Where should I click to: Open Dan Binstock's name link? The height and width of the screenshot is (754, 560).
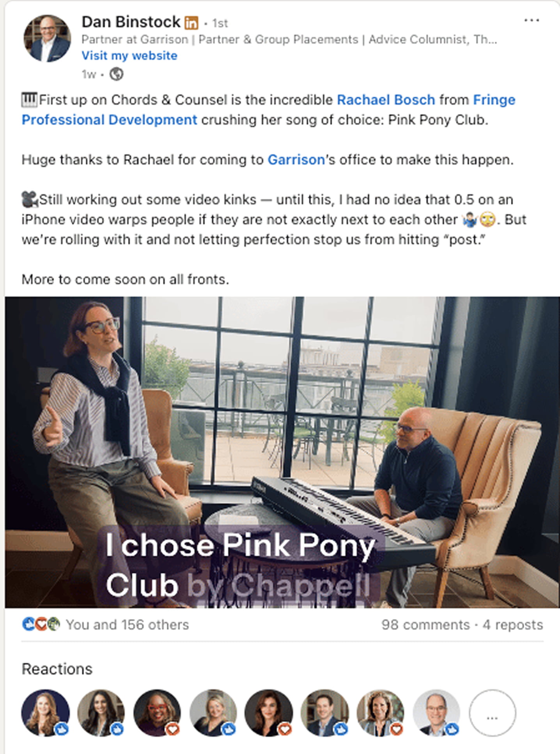[x=131, y=22]
